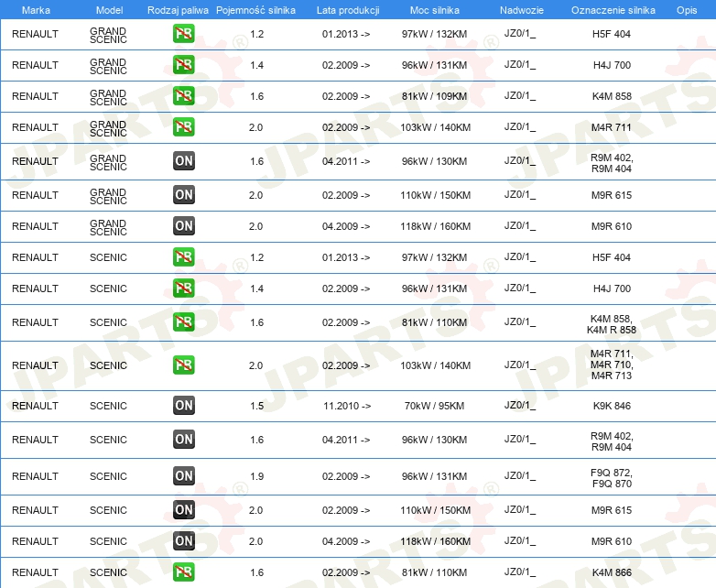Click the Pojemność silnika column header
Screen dimensions: 716x588
click(x=255, y=10)
